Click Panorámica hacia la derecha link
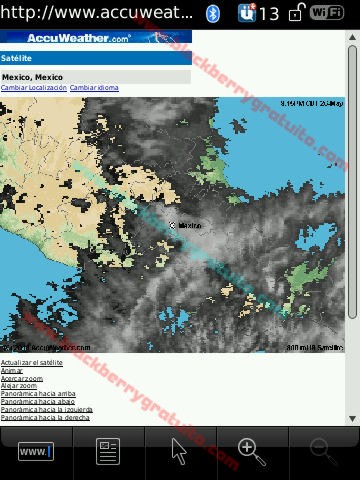This screenshot has width=360, height=480. (x=45, y=417)
